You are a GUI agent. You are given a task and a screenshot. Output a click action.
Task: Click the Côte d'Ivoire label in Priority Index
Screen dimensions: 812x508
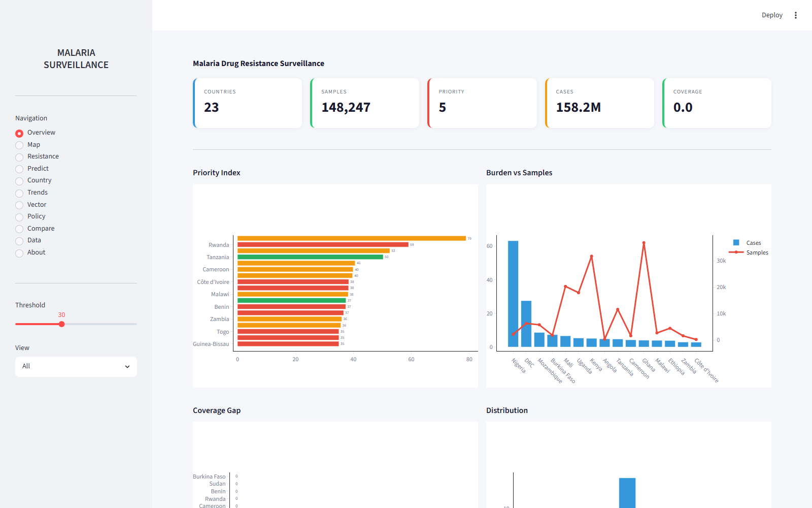pos(213,282)
